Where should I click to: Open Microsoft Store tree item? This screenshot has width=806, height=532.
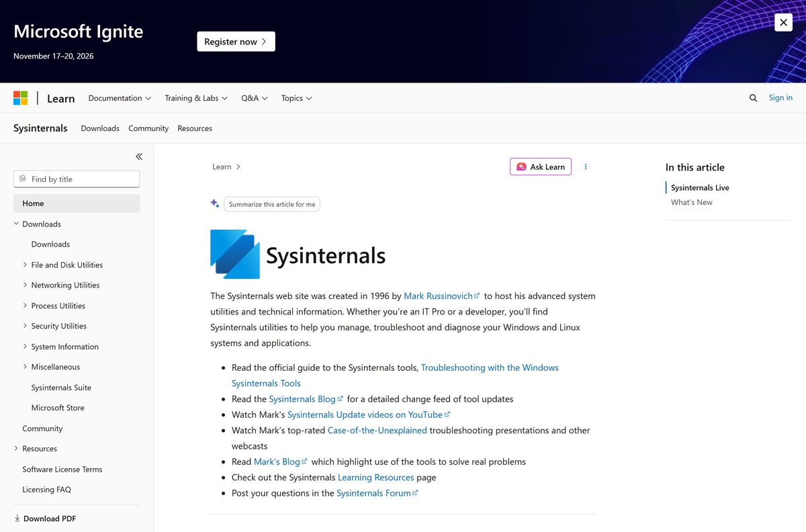58,408
